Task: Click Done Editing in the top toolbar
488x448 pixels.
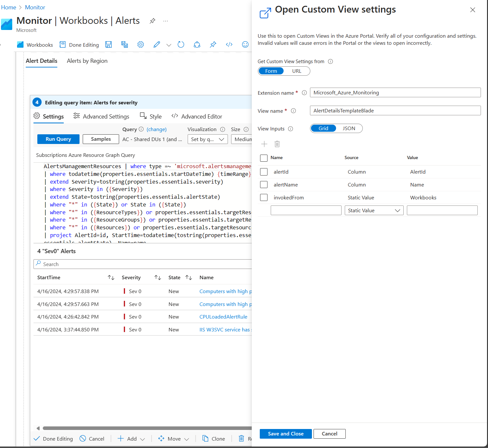Action: coord(79,45)
